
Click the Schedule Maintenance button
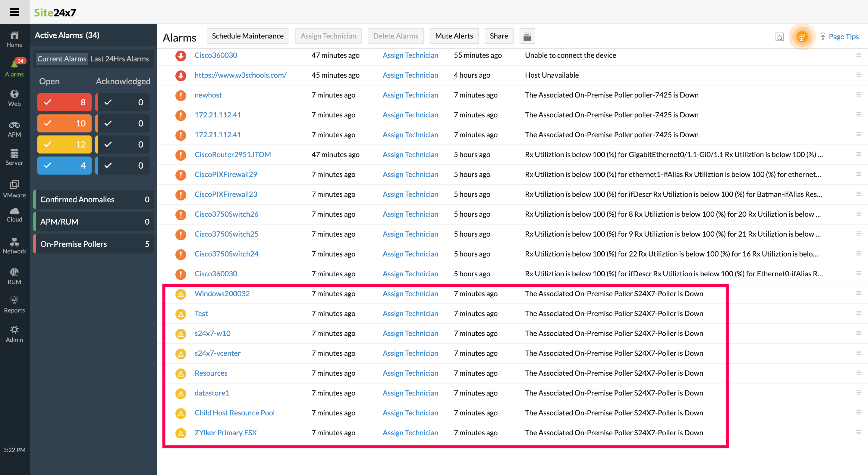click(x=247, y=36)
